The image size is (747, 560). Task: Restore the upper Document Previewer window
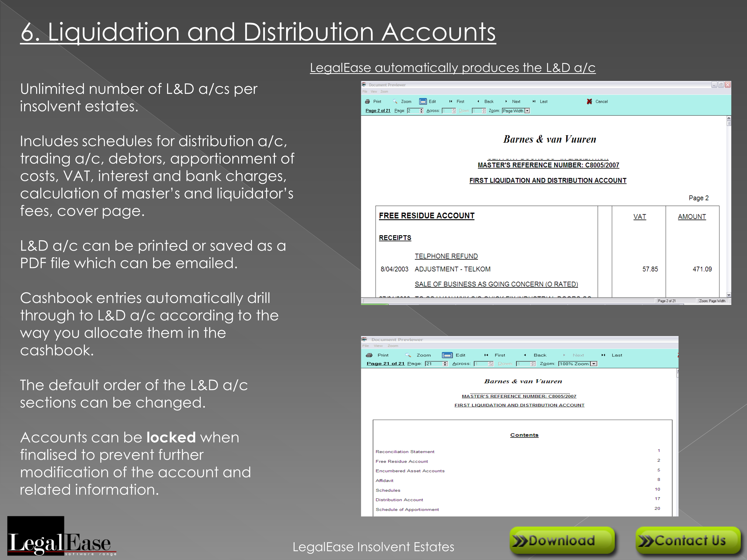click(721, 85)
